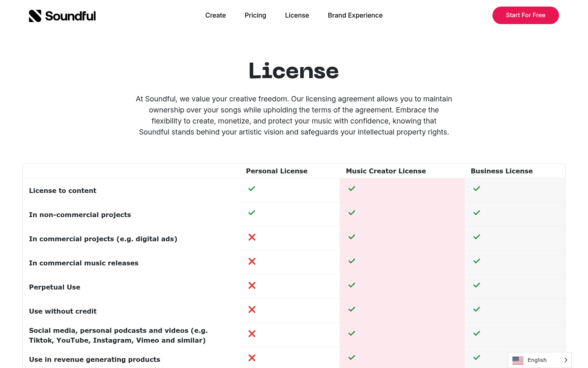Expand the language chooser chevron arrow
The width and height of the screenshot is (588, 368).
(x=566, y=360)
